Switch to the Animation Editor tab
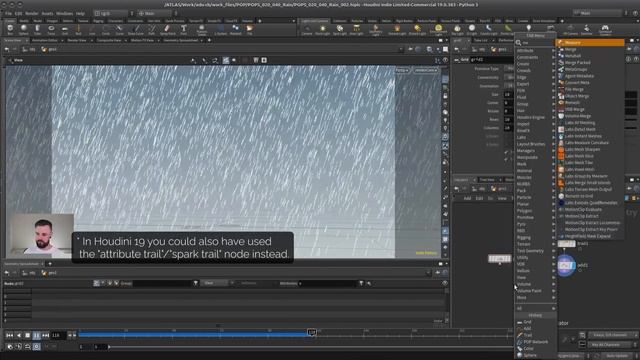This screenshot has height=360, width=640. click(44, 40)
